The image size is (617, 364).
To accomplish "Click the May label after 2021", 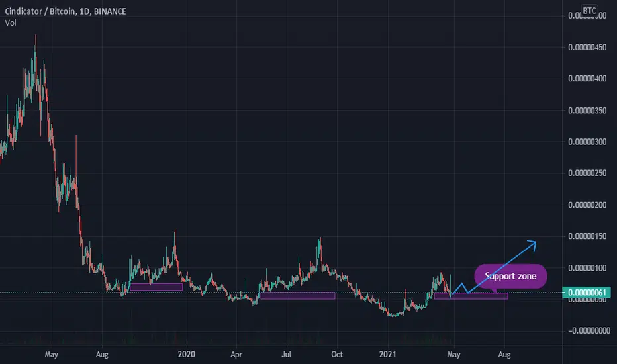I will point(453,355).
